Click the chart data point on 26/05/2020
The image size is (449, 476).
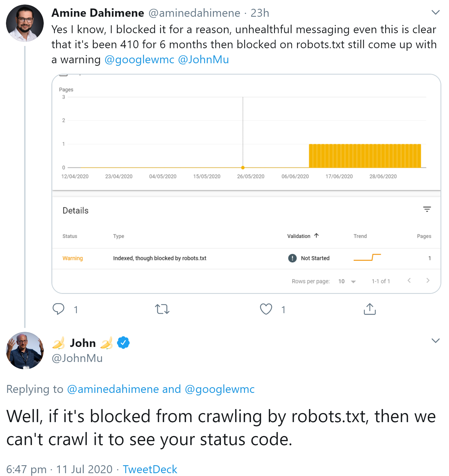click(243, 167)
